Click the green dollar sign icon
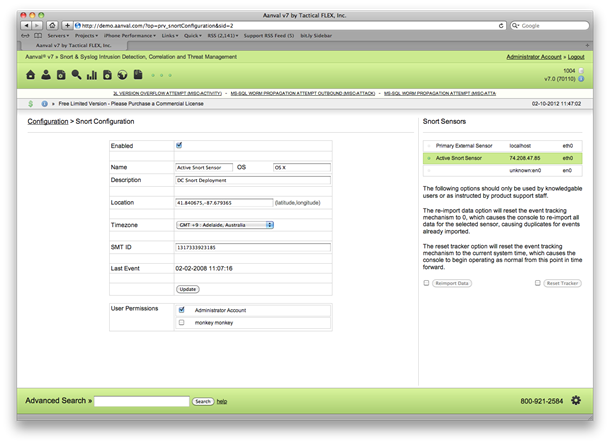The image size is (610, 444). tap(31, 103)
